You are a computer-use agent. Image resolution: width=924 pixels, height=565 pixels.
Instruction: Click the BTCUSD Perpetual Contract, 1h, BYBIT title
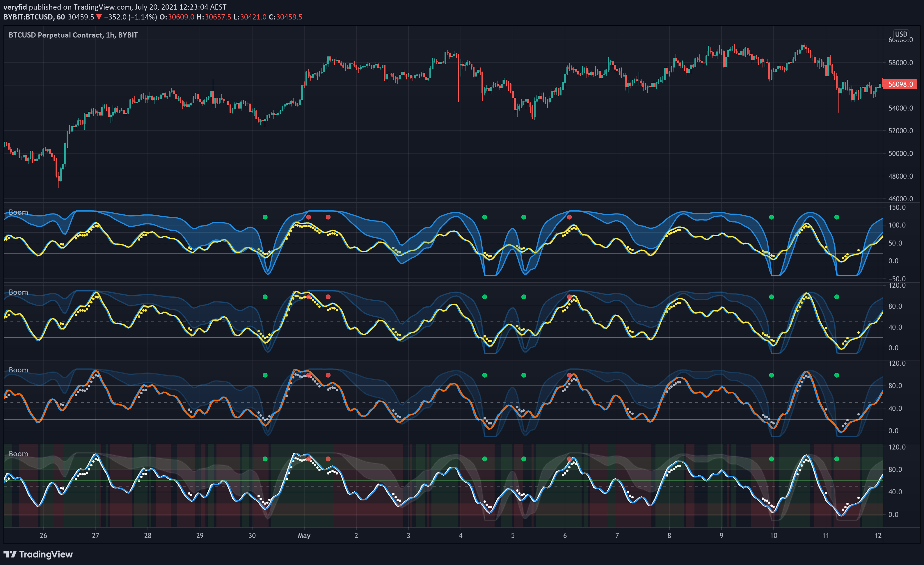[73, 35]
